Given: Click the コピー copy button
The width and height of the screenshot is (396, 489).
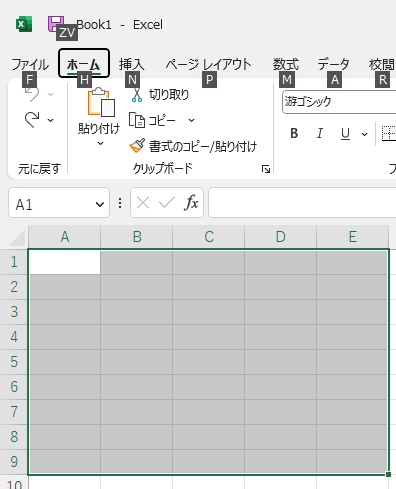Looking at the screenshot, I should 152,120.
